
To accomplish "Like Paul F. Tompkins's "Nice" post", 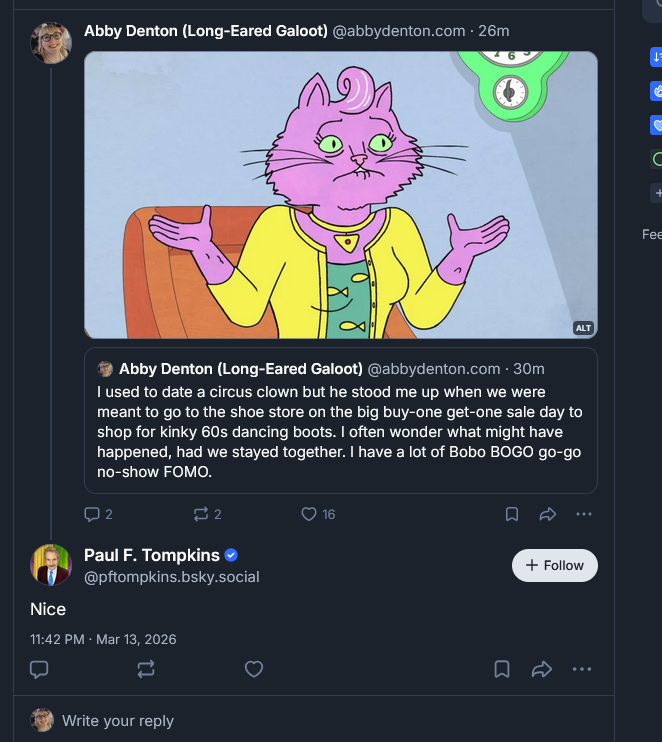I will pos(254,669).
